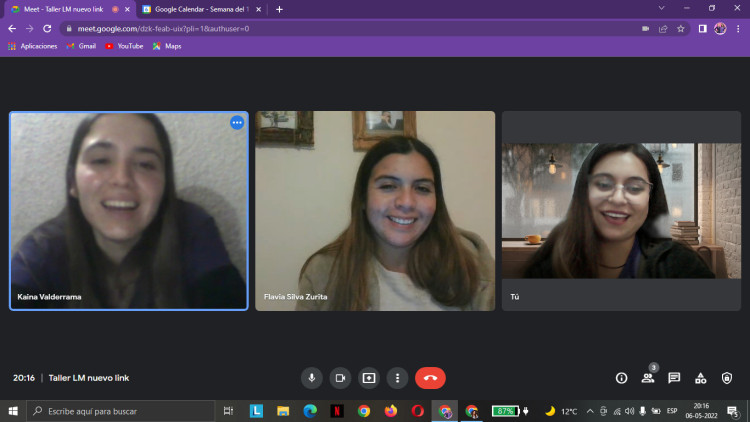Close the Meet - Taller LM tab

pos(127,9)
